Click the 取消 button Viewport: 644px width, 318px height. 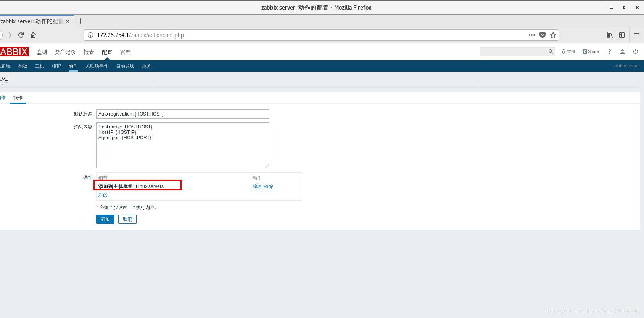(127, 219)
